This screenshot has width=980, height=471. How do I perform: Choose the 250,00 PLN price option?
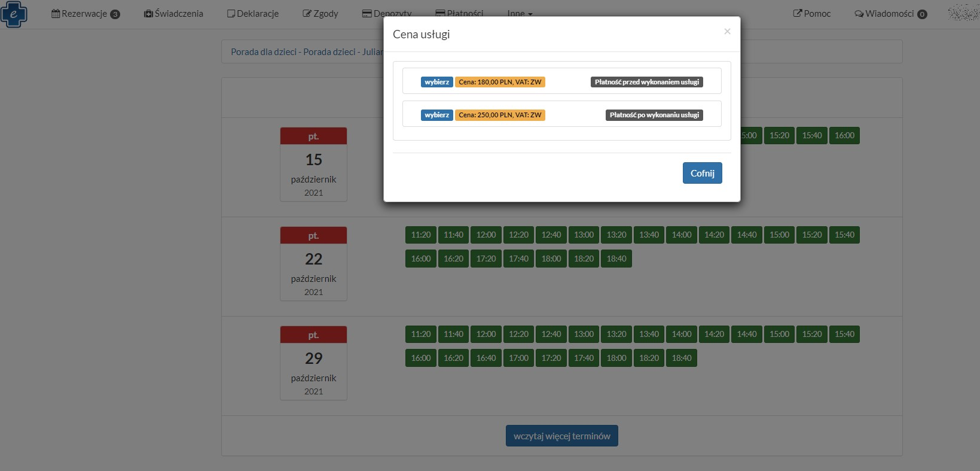[436, 115]
